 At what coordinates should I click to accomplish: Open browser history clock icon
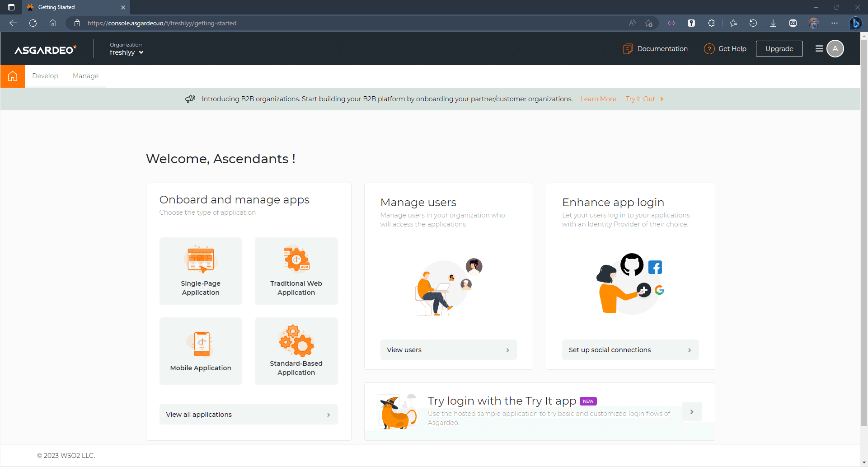pyautogui.click(x=753, y=23)
